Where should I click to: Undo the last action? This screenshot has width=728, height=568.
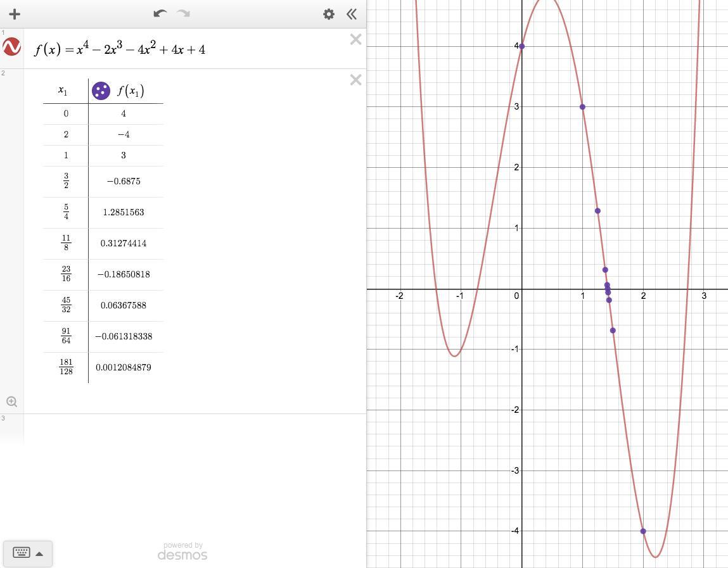point(160,13)
